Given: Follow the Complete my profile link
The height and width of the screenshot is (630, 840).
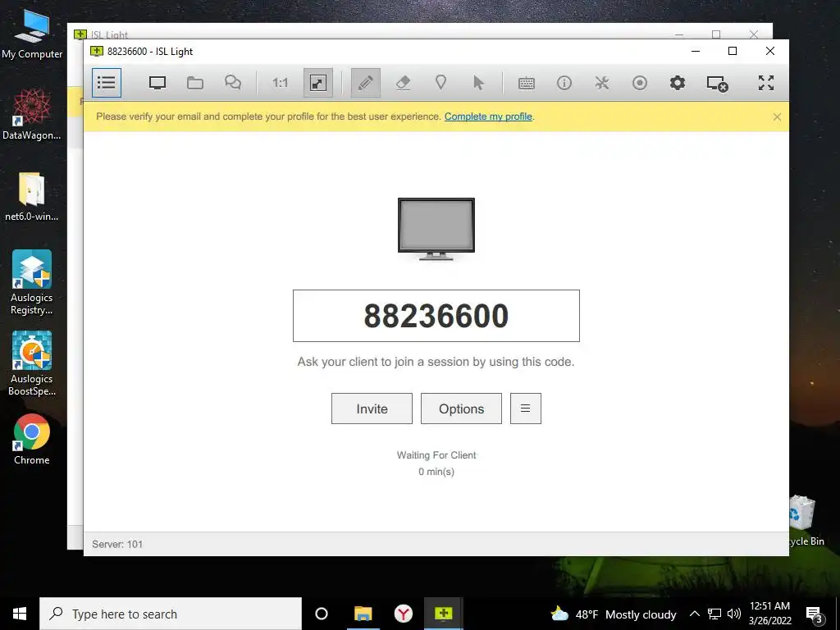Looking at the screenshot, I should tap(488, 116).
